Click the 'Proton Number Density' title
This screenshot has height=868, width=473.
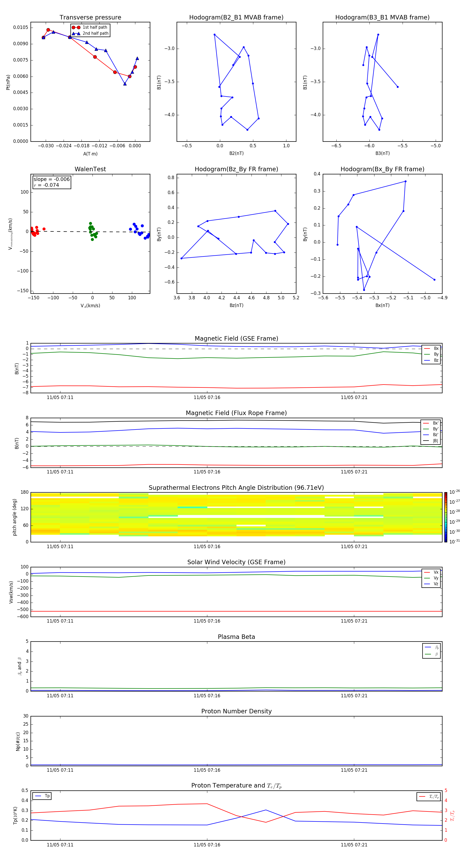coord(236,711)
